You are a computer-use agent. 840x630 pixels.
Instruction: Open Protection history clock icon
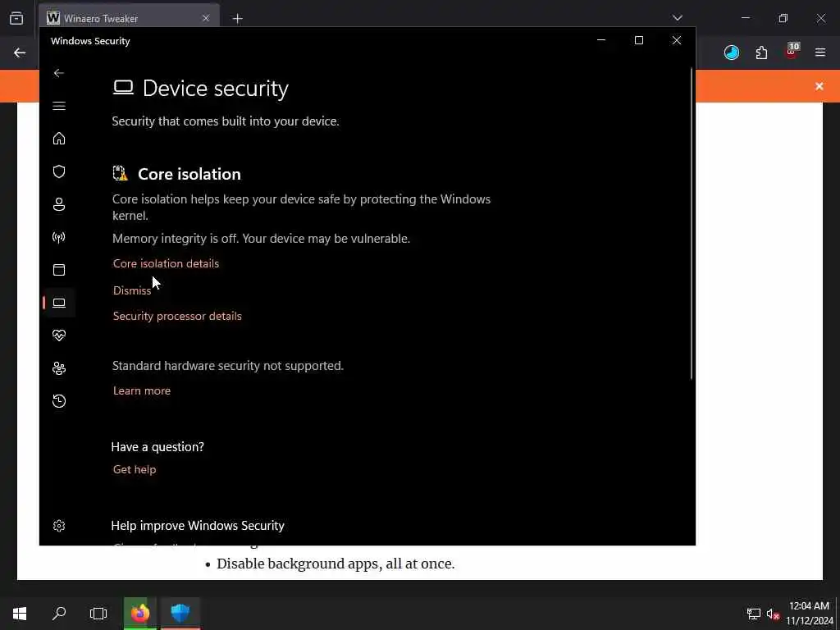59,400
